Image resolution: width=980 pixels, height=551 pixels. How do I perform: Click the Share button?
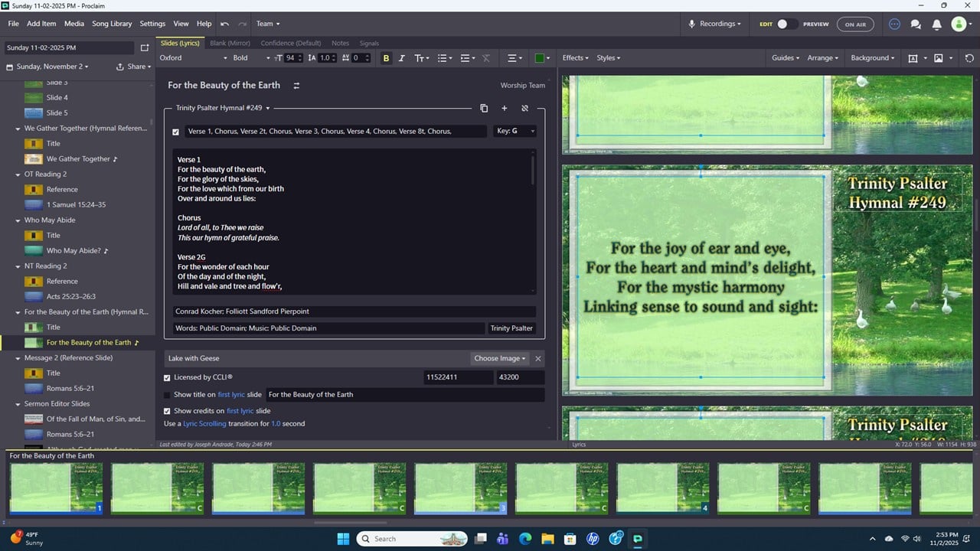click(x=132, y=67)
